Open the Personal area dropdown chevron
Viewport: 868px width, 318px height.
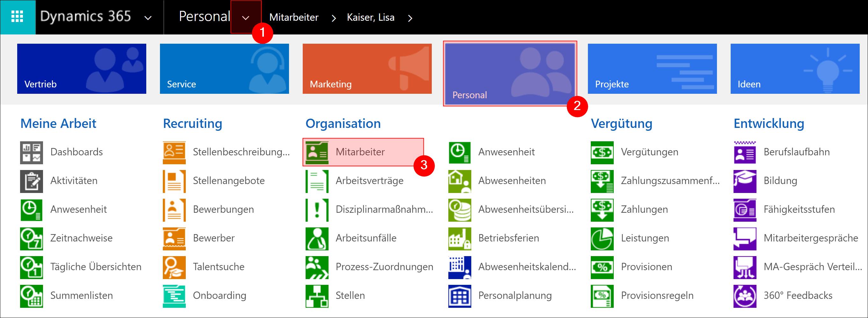[x=246, y=18]
